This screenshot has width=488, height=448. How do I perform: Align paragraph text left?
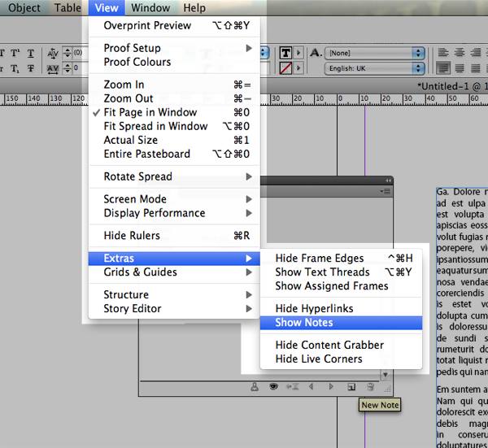pyautogui.click(x=443, y=52)
